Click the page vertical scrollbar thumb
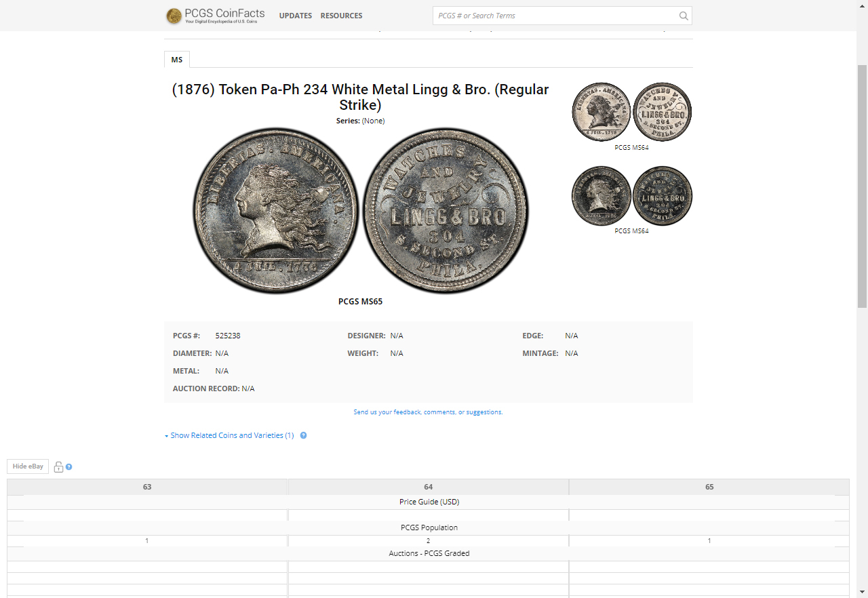This screenshot has height=598, width=868. pyautogui.click(x=863, y=186)
